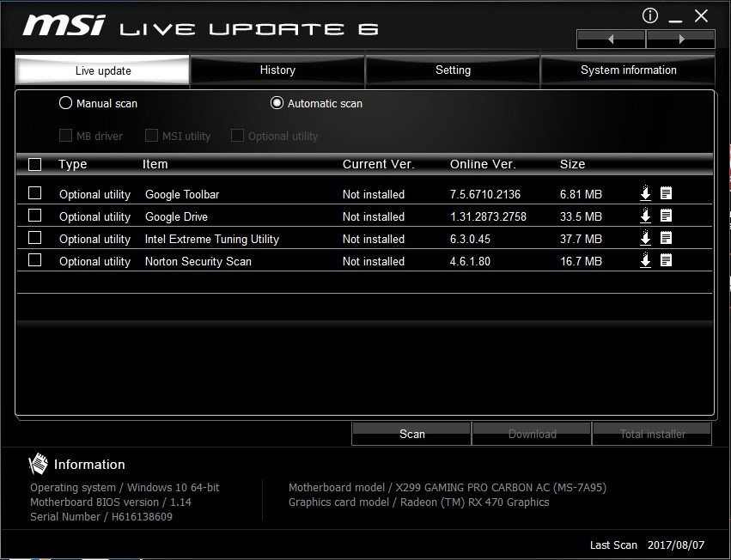Minimize the Live Update 6 window
The width and height of the screenshot is (731, 560).
pyautogui.click(x=675, y=19)
